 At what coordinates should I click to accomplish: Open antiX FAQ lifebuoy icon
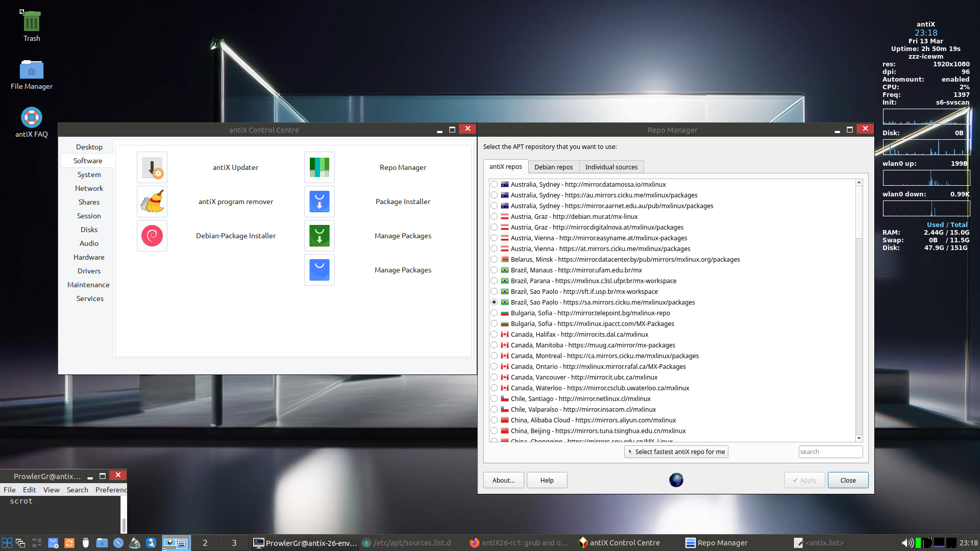32,118
